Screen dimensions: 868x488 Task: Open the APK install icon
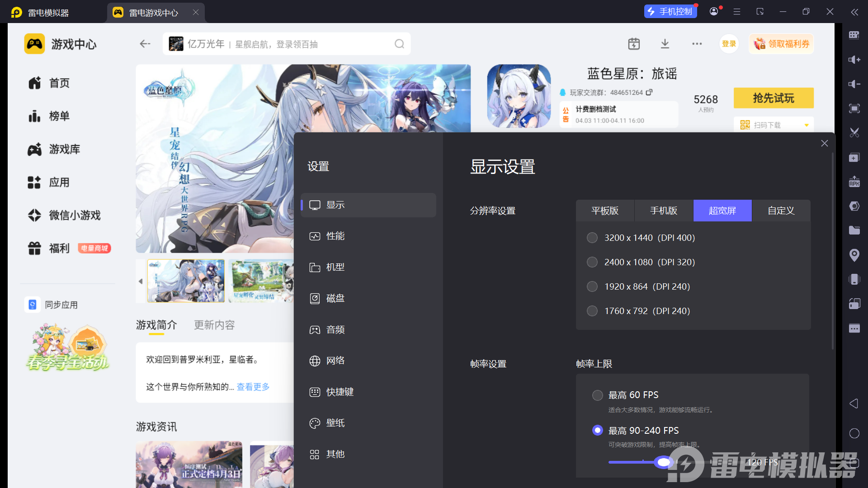pos(854,182)
